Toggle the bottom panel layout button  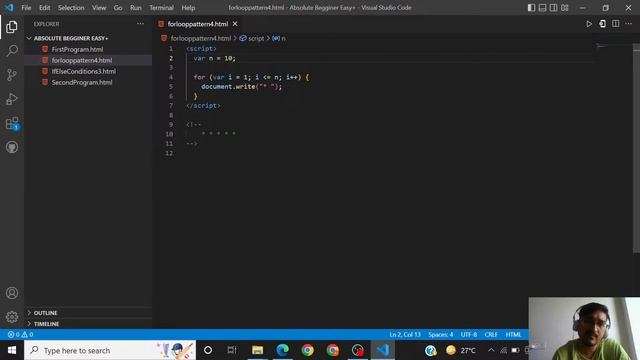[x=542, y=8]
